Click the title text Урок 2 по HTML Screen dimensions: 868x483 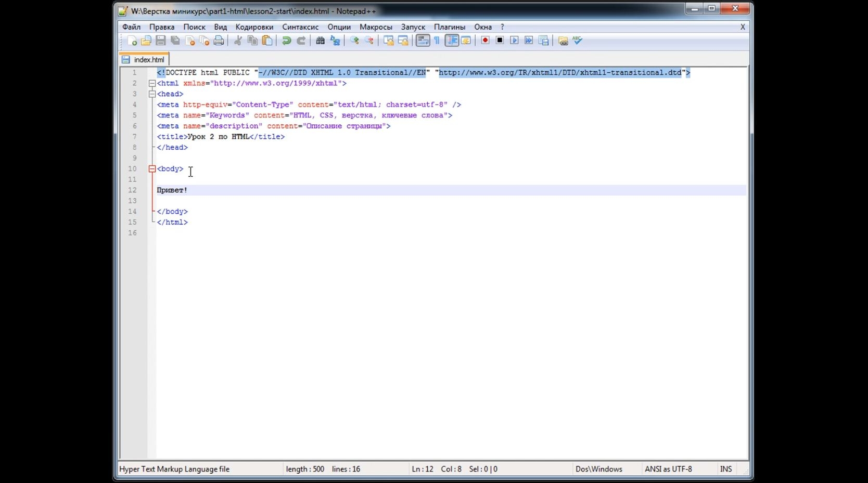tap(219, 137)
